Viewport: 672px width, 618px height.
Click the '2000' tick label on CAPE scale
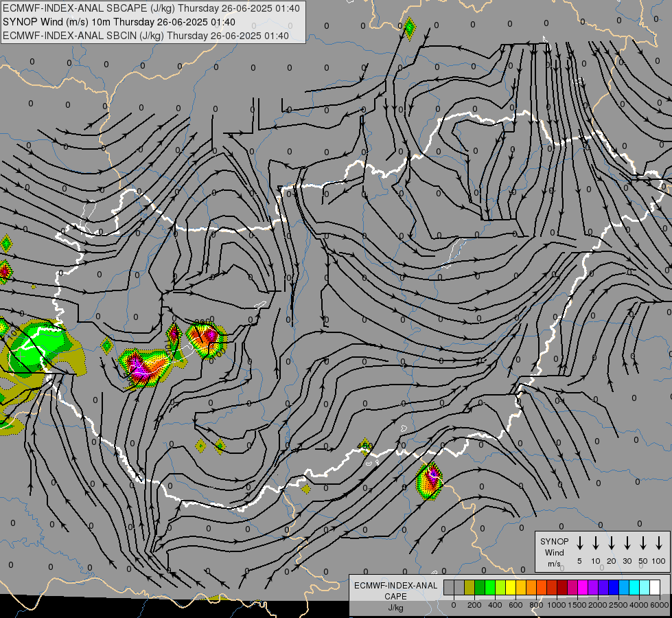click(598, 605)
